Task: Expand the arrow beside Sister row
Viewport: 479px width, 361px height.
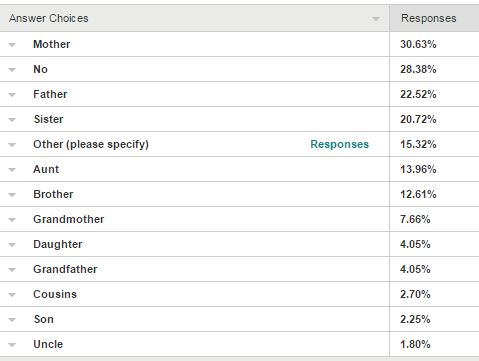Action: tap(12, 120)
